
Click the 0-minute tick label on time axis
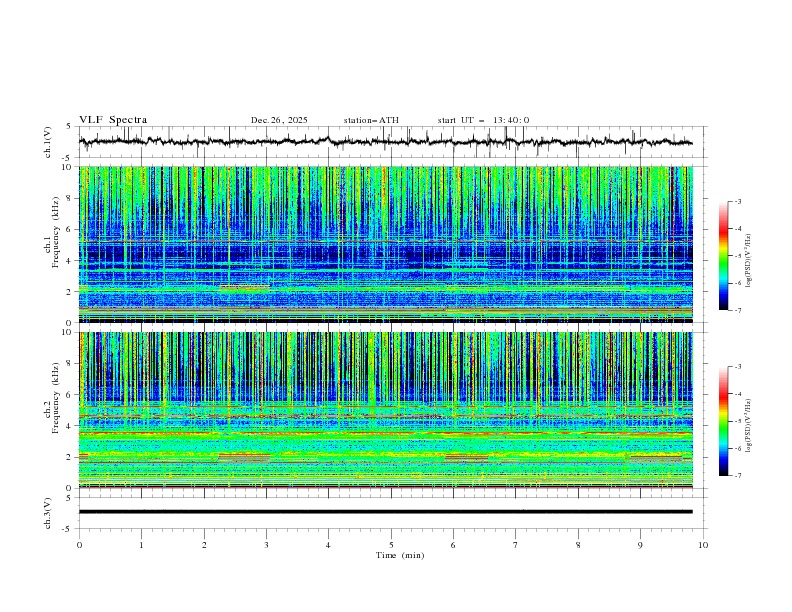(x=79, y=545)
